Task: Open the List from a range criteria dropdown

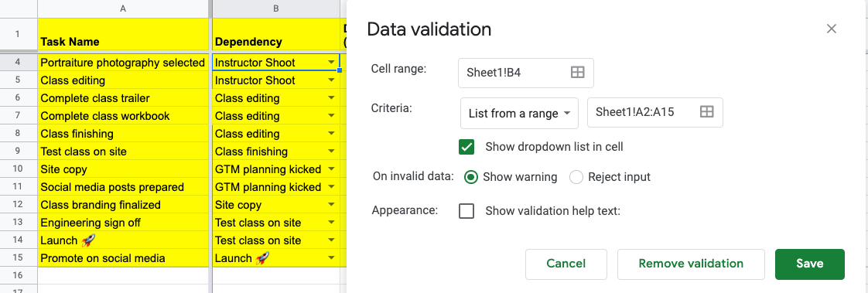Action: 519,113
